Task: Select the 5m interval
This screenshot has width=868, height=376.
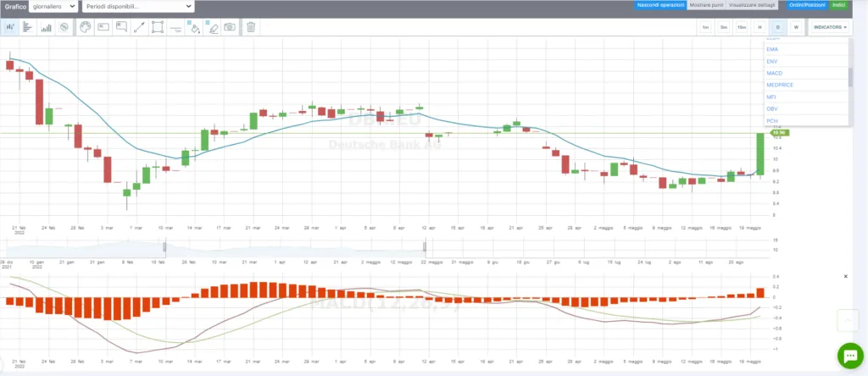Action: (724, 27)
